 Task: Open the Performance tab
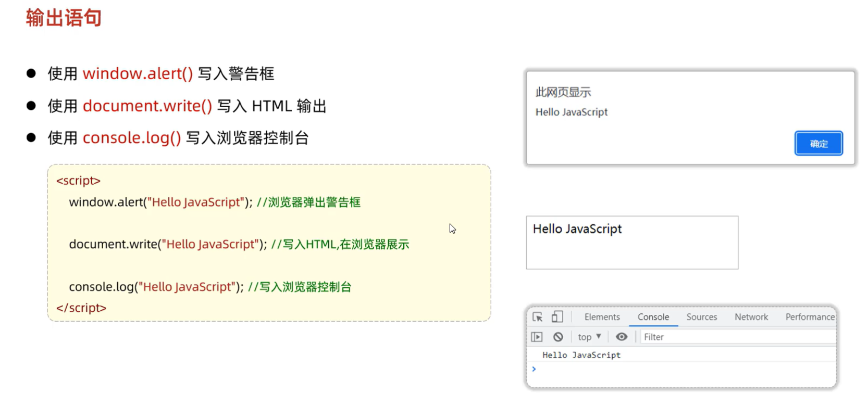point(810,317)
